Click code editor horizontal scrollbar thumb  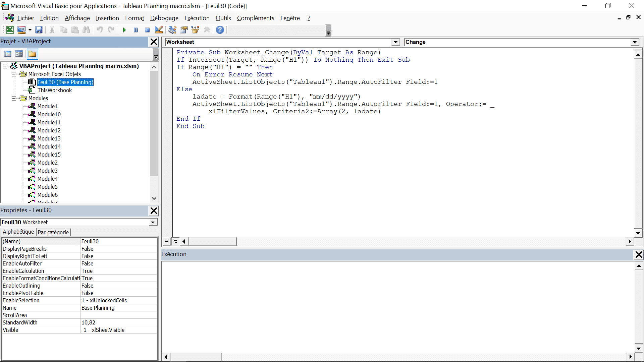212,241
